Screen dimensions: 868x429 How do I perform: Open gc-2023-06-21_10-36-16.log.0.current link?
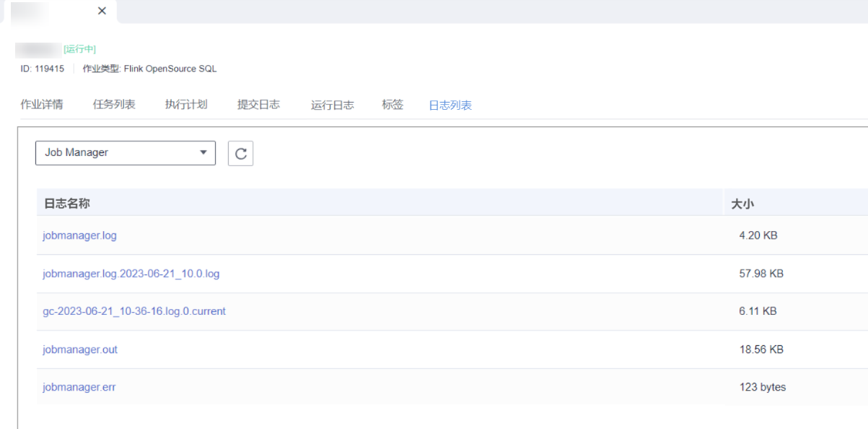pyautogui.click(x=134, y=311)
